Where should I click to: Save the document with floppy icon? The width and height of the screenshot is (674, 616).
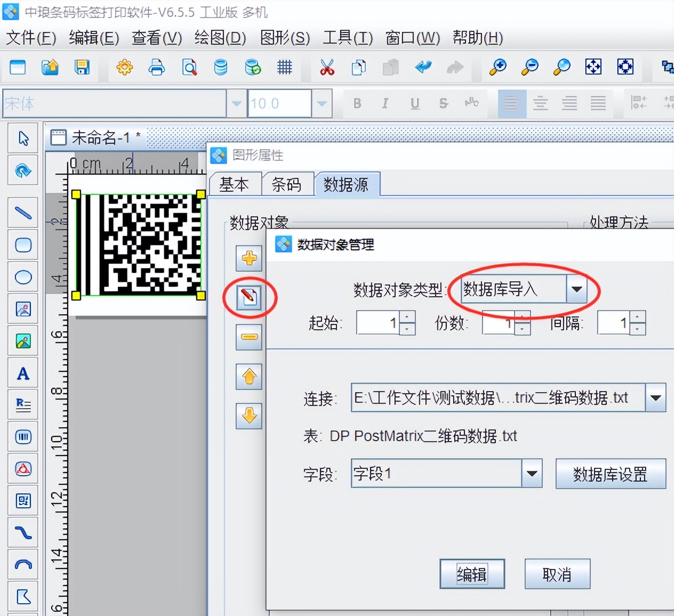click(82, 67)
